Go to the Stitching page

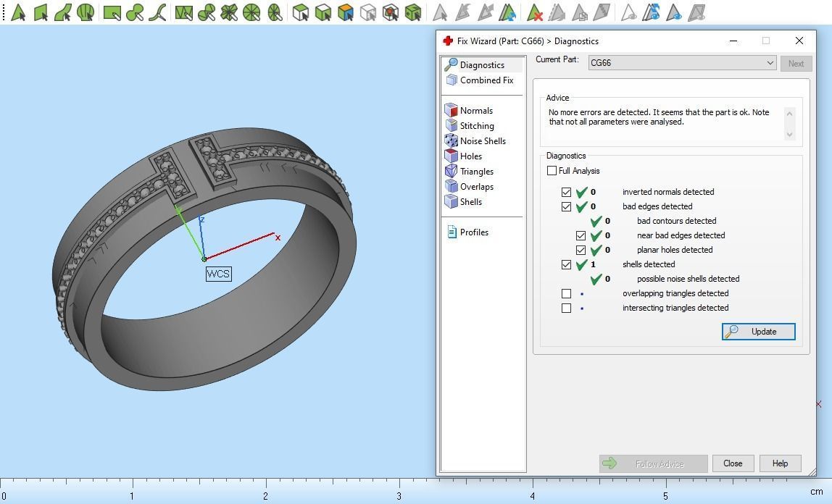click(x=470, y=125)
